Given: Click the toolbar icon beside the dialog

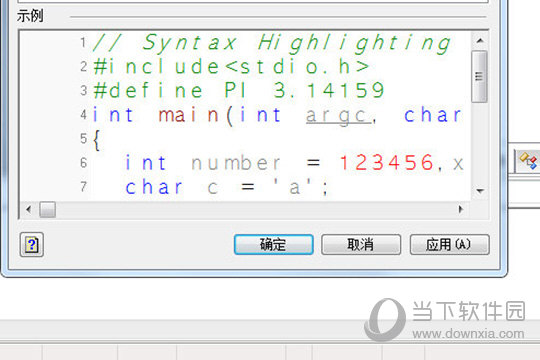Looking at the screenshot, I should pyautogui.click(x=528, y=161).
